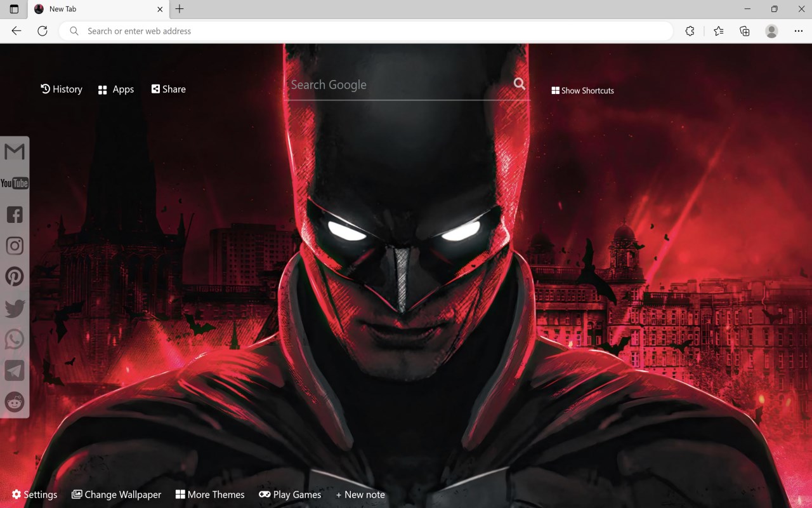Minimize the browser window
This screenshot has width=812, height=508.
(747, 9)
